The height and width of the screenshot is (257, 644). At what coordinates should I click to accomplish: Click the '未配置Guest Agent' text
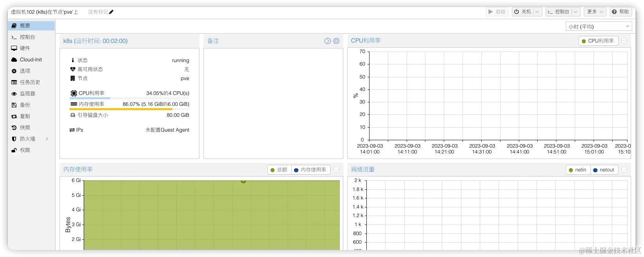tap(167, 130)
